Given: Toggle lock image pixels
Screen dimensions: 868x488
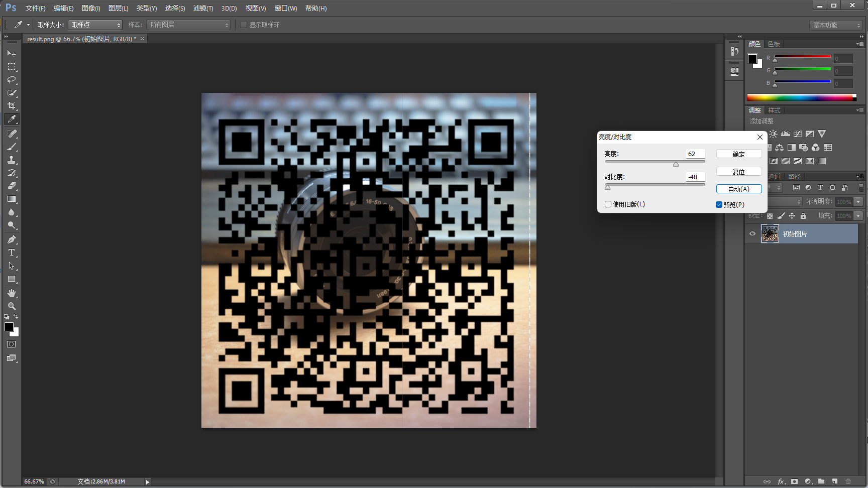Looking at the screenshot, I should pos(781,216).
